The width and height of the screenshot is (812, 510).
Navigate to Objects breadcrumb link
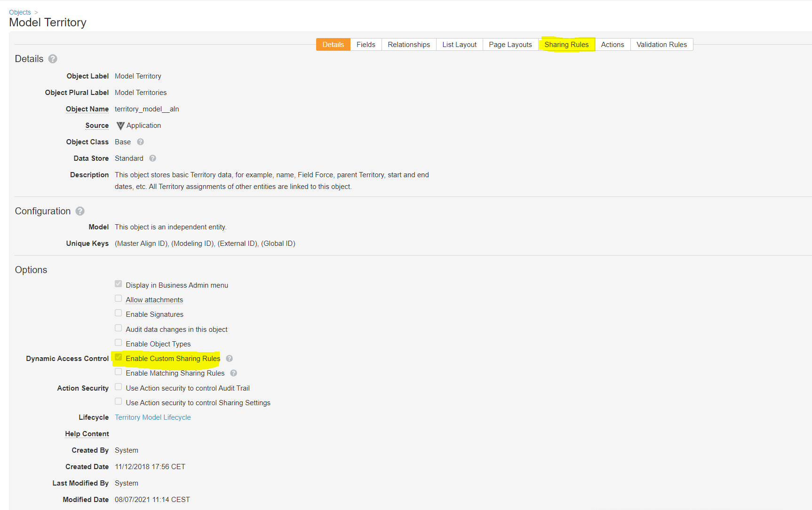tap(20, 12)
